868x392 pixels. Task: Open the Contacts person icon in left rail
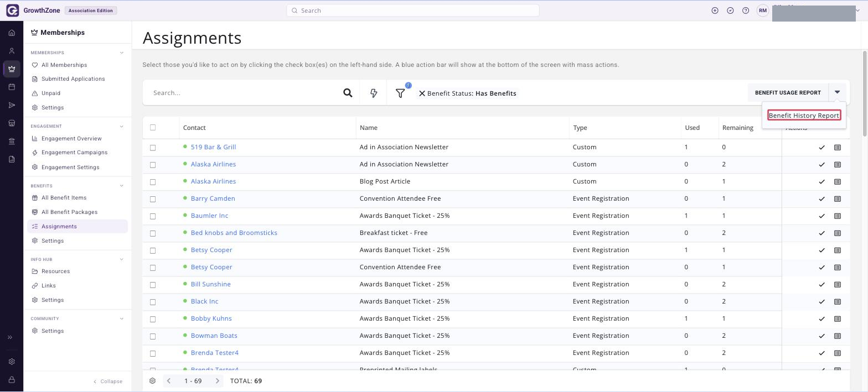pyautogui.click(x=12, y=51)
